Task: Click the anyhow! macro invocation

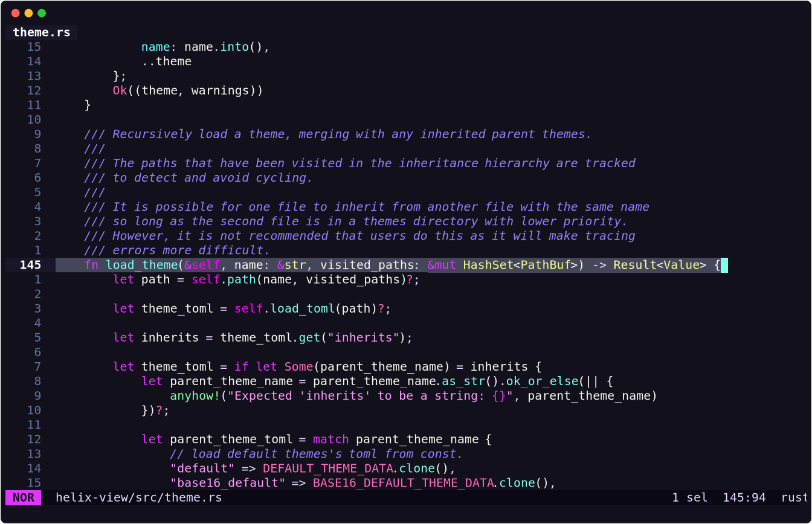Action: pos(195,396)
